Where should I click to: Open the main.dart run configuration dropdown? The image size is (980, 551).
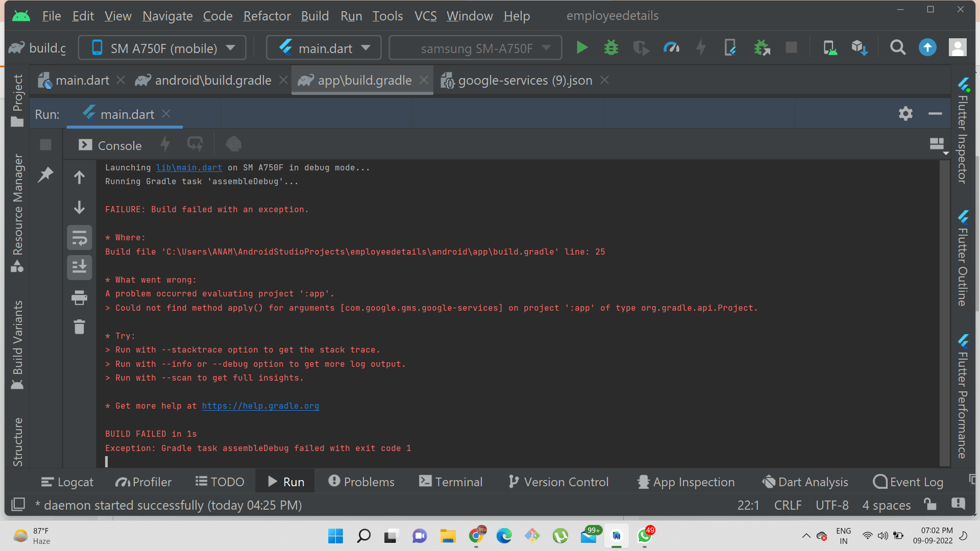(366, 47)
